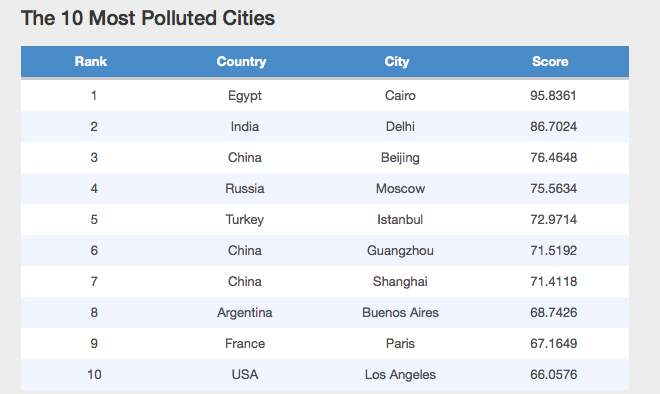Select the Egypt country cell
Screen dimensions: 660x394
[x=245, y=96]
